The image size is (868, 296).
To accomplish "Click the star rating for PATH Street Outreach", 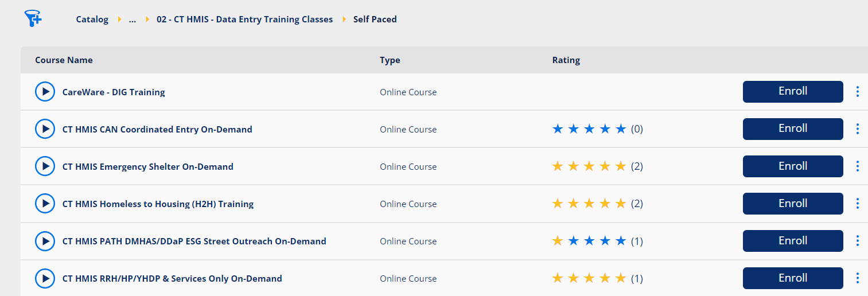I will coord(589,242).
